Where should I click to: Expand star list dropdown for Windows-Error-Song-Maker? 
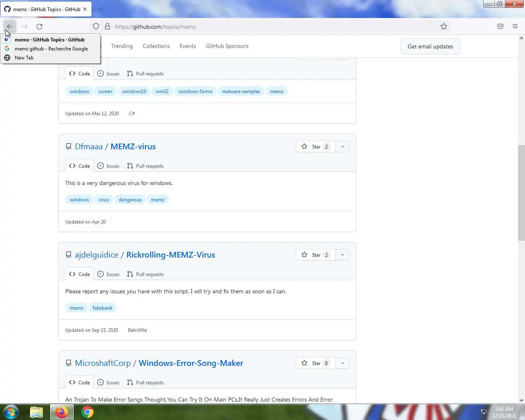[342, 363]
